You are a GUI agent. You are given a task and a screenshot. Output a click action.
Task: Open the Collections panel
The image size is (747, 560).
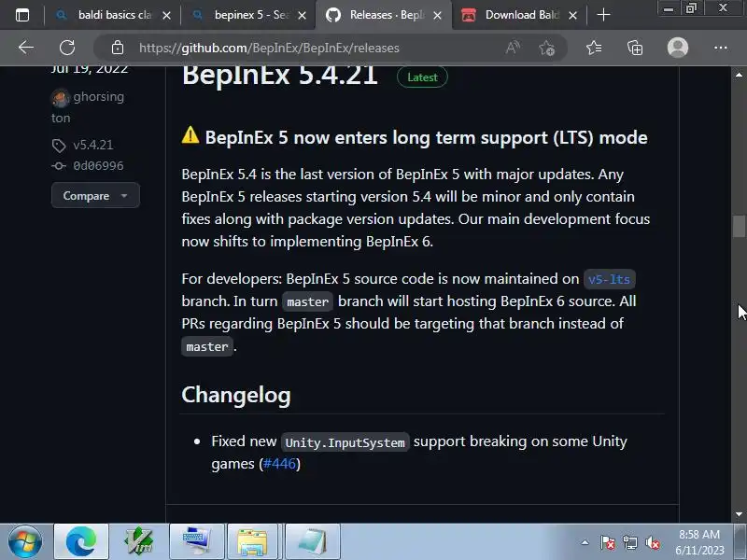635,48
